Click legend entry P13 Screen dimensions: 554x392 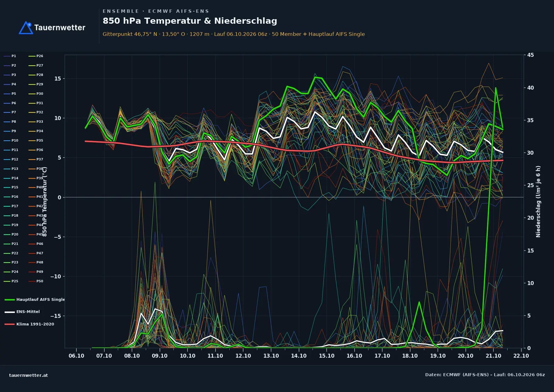(x=11, y=169)
